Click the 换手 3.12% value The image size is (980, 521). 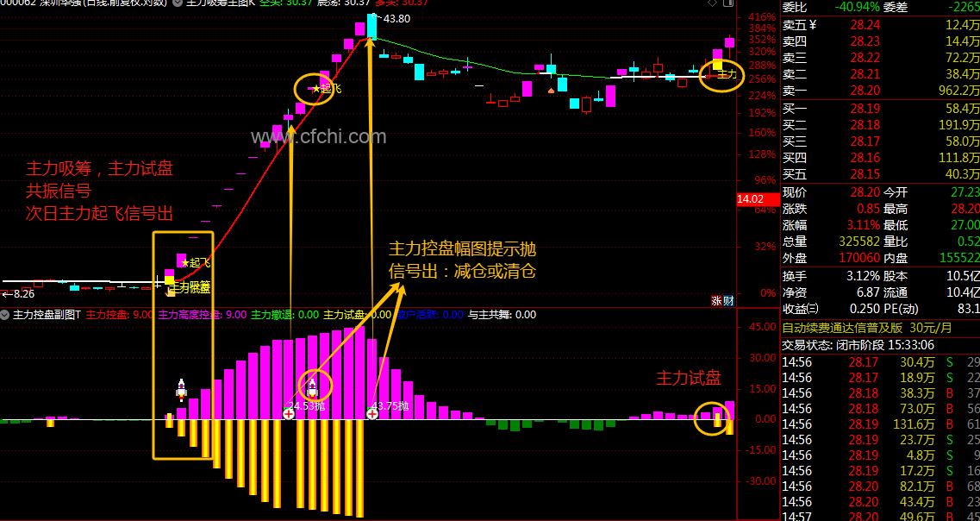(863, 276)
